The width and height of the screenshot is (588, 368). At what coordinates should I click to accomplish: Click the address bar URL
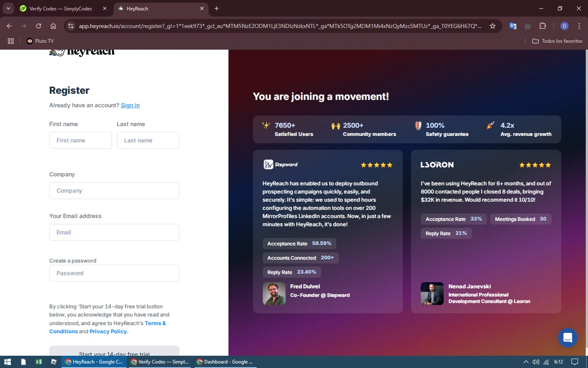pos(280,26)
